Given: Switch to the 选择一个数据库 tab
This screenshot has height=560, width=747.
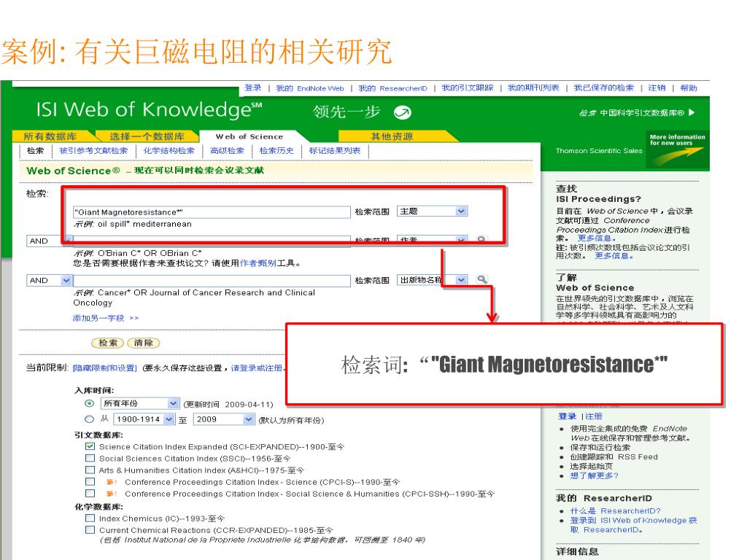Looking at the screenshot, I should [x=147, y=136].
